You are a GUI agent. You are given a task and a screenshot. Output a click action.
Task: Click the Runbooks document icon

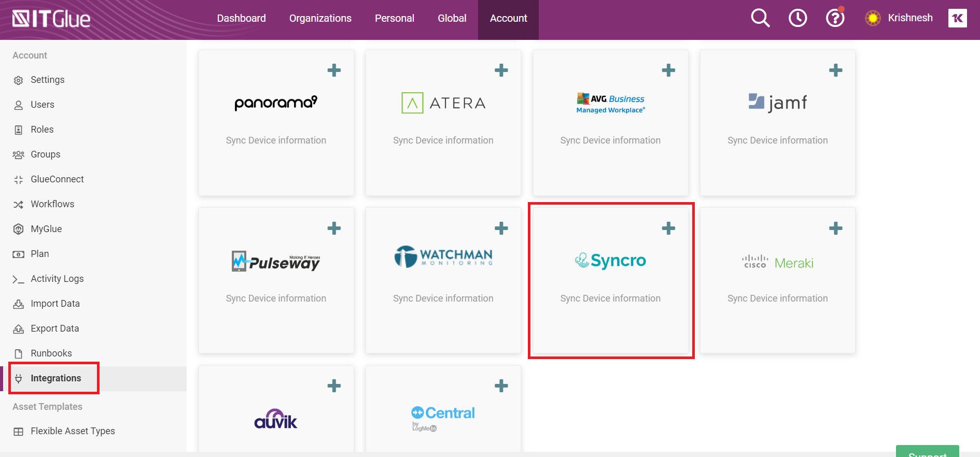click(19, 354)
